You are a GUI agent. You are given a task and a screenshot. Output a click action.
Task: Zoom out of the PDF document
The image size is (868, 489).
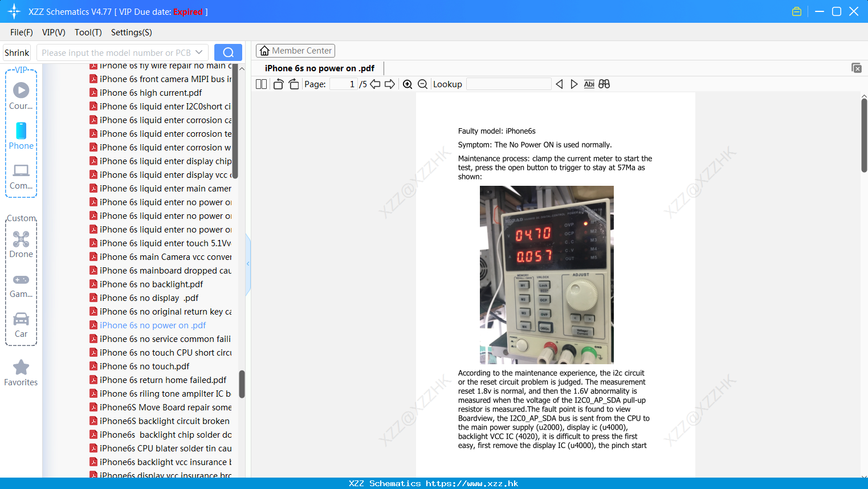coord(423,84)
